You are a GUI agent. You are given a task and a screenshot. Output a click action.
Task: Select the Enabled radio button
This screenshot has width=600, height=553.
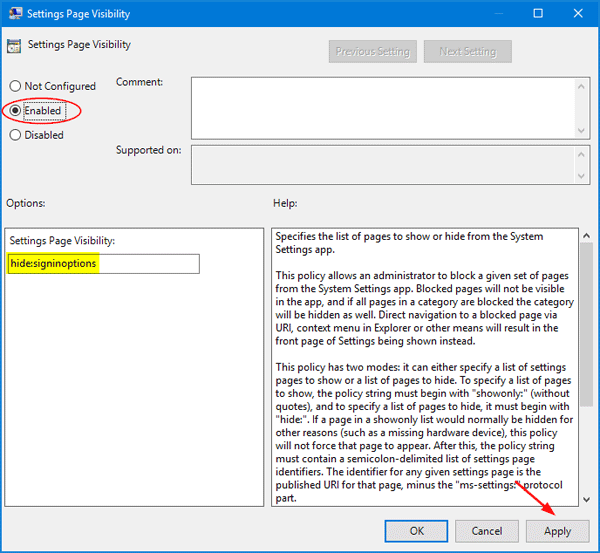coord(15,110)
